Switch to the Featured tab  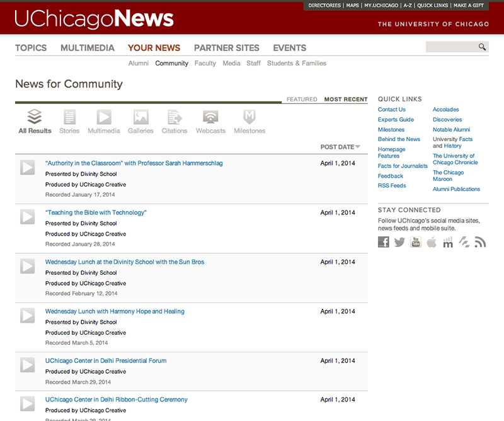302,100
